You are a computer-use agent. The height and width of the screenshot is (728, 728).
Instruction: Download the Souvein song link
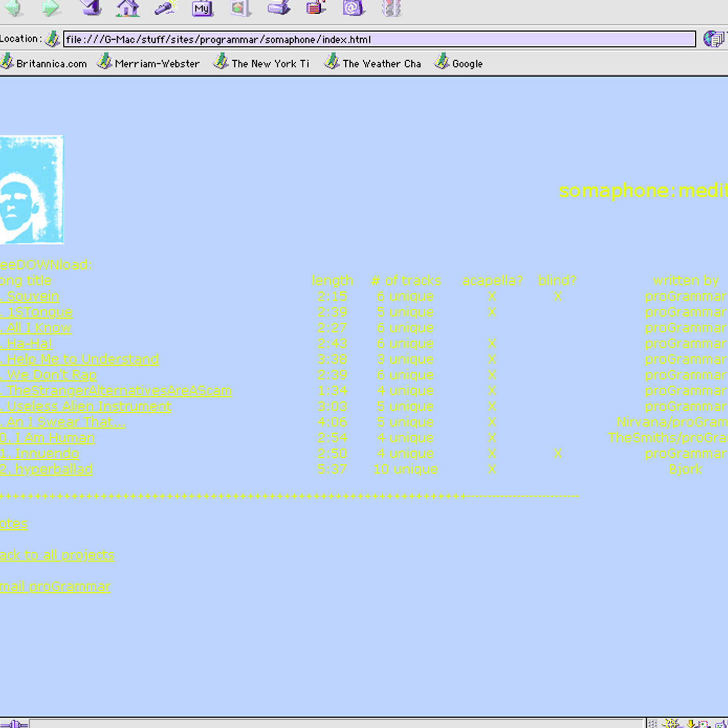click(31, 296)
